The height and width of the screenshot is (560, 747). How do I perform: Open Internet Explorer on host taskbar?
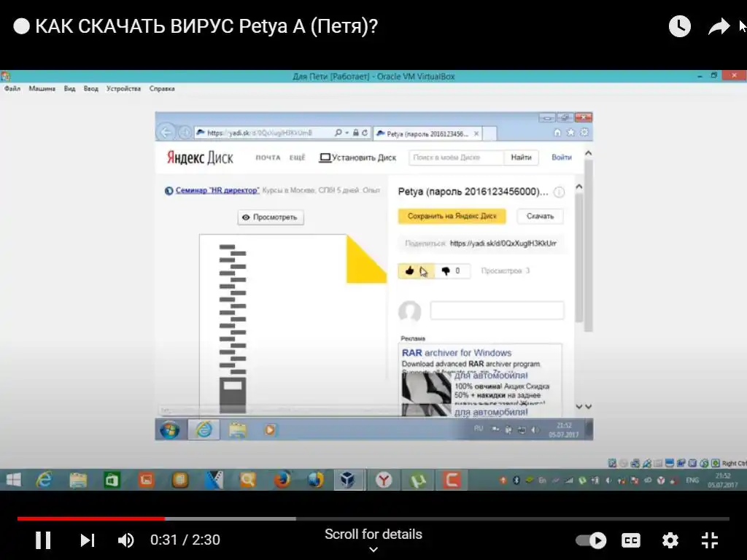[x=44, y=481]
